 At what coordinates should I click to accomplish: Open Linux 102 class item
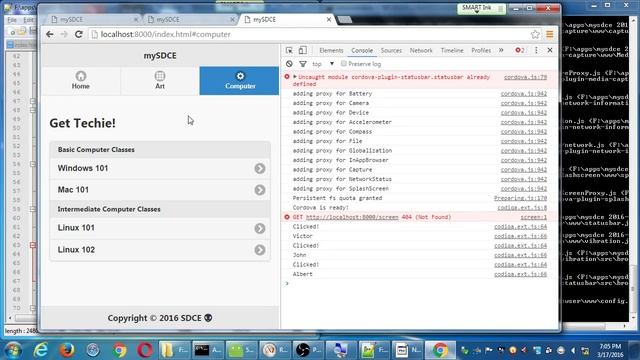160,249
